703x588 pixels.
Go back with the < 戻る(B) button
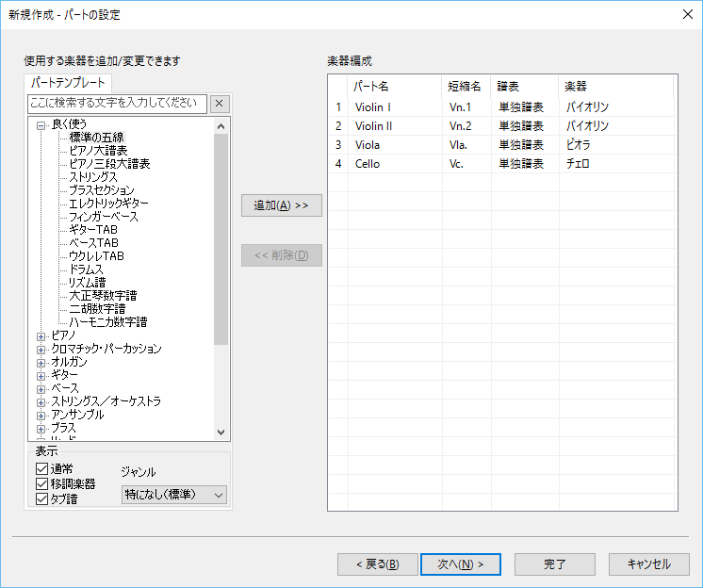click(377, 564)
